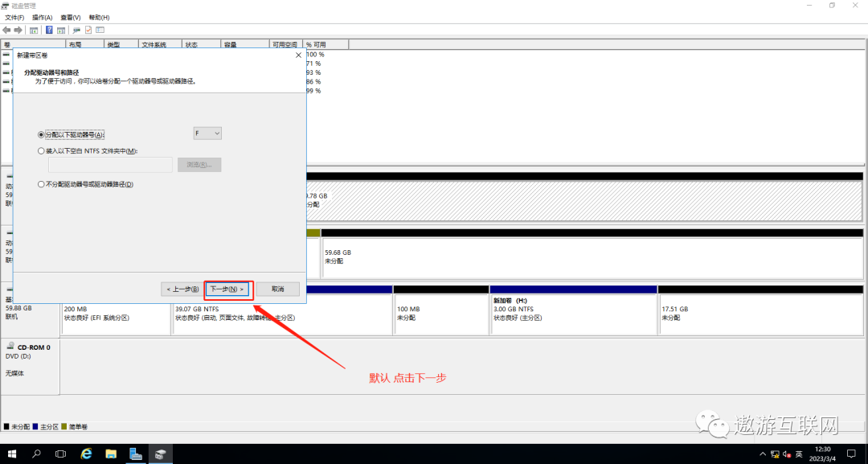Open taskbar search magnifier

[36, 454]
